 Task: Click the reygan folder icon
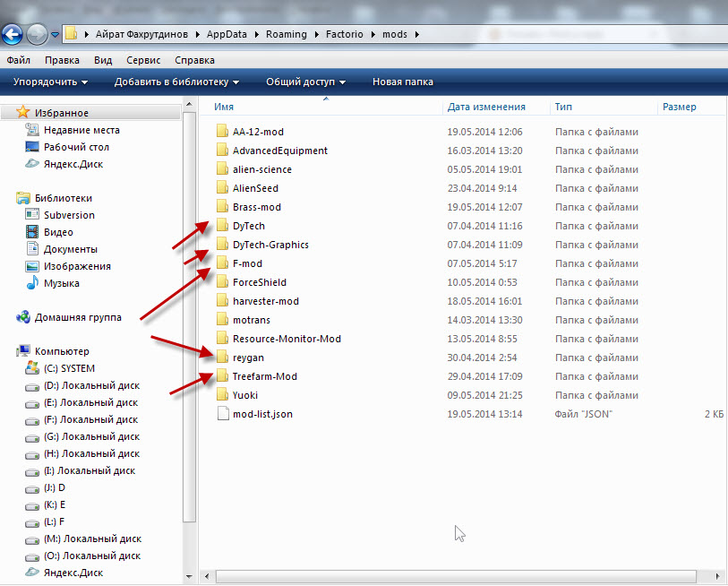pyautogui.click(x=222, y=358)
